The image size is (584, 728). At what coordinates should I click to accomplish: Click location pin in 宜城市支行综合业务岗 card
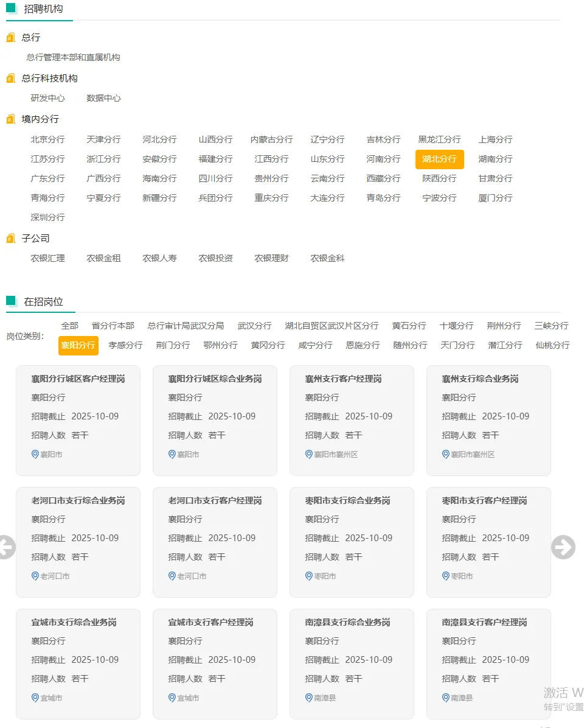click(x=35, y=698)
